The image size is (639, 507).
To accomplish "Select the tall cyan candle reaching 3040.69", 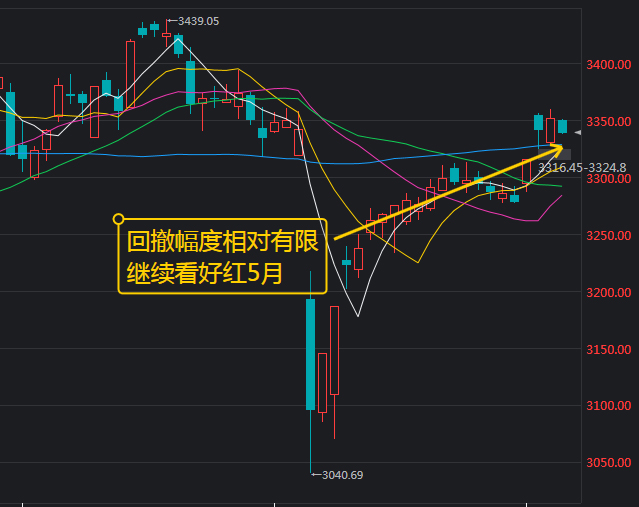I will (311, 355).
